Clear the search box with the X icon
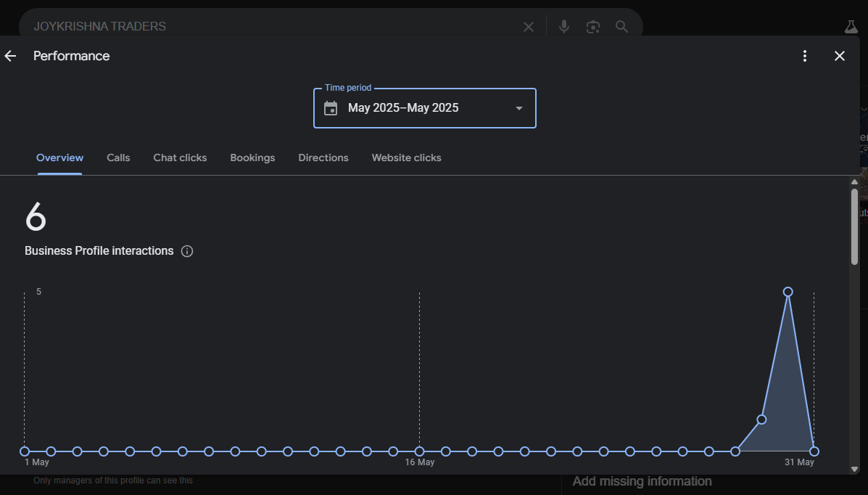This screenshot has height=495, width=868. [x=529, y=27]
